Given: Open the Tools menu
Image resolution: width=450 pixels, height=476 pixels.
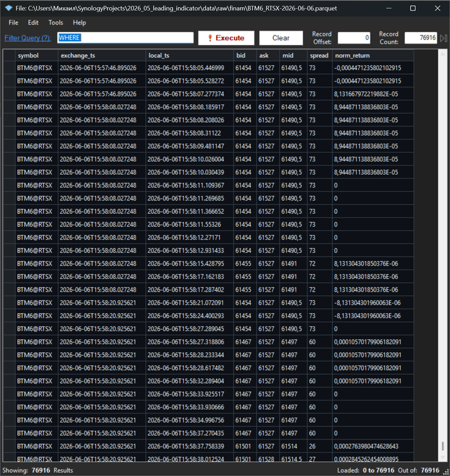Looking at the screenshot, I should pos(55,22).
